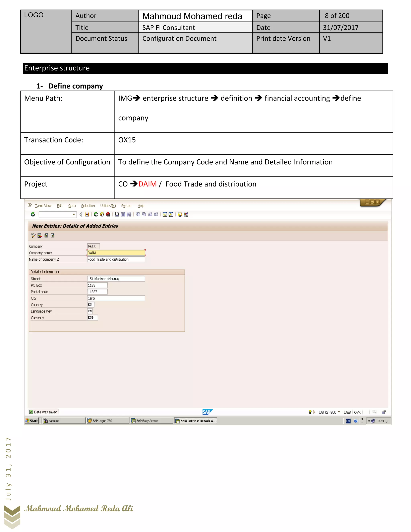Viewport: 411px width, 532px height.
Task: Click the Find Next binoculars icon
Action: click(129, 214)
